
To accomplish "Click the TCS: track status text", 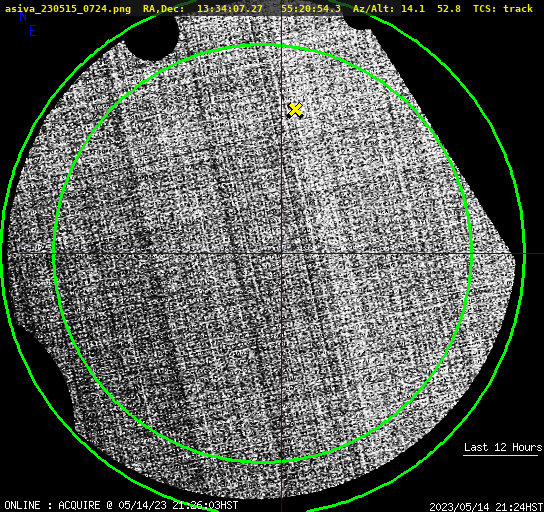I will click(x=503, y=9).
